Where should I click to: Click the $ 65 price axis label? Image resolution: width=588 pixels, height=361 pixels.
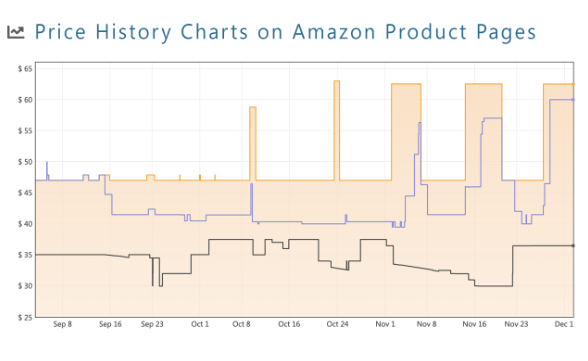(25, 69)
